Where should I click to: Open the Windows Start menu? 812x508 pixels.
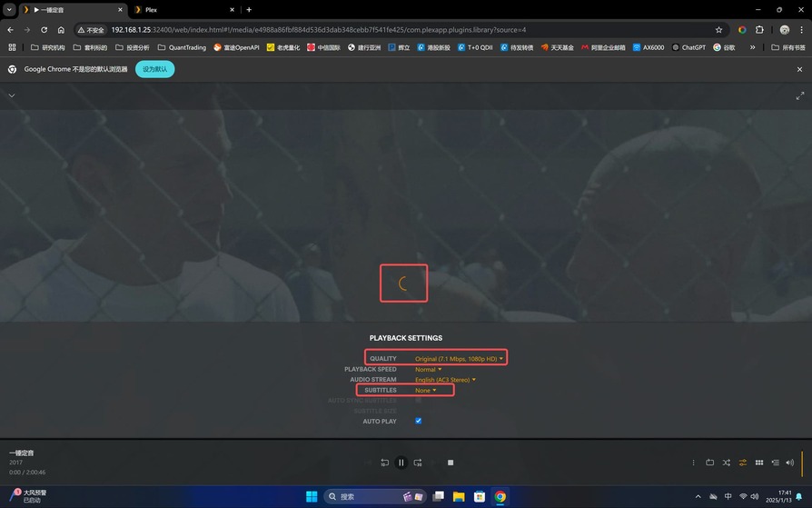(312, 496)
